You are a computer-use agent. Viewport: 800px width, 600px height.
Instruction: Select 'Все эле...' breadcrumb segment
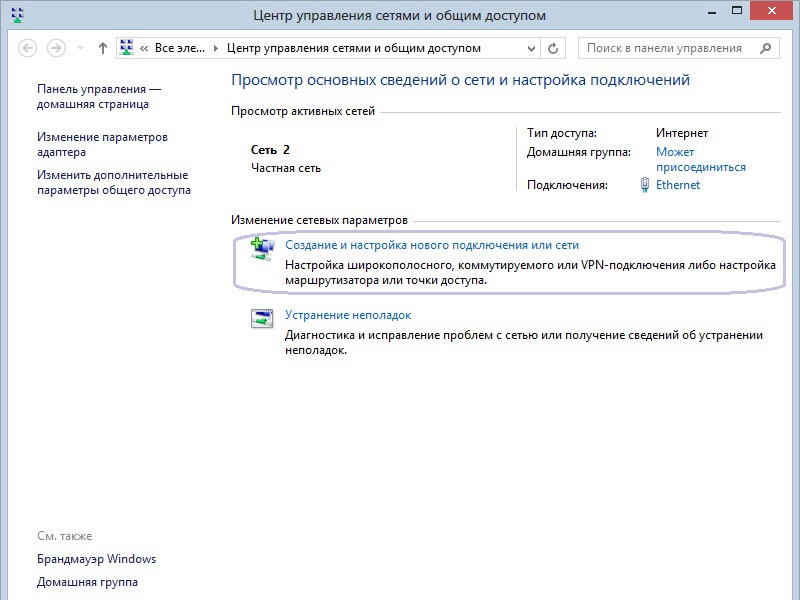tap(180, 48)
